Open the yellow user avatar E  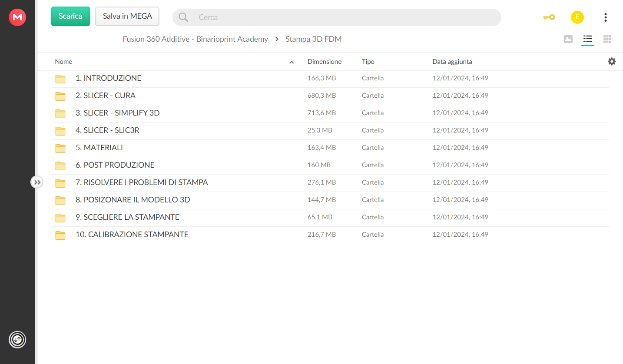pyautogui.click(x=577, y=17)
